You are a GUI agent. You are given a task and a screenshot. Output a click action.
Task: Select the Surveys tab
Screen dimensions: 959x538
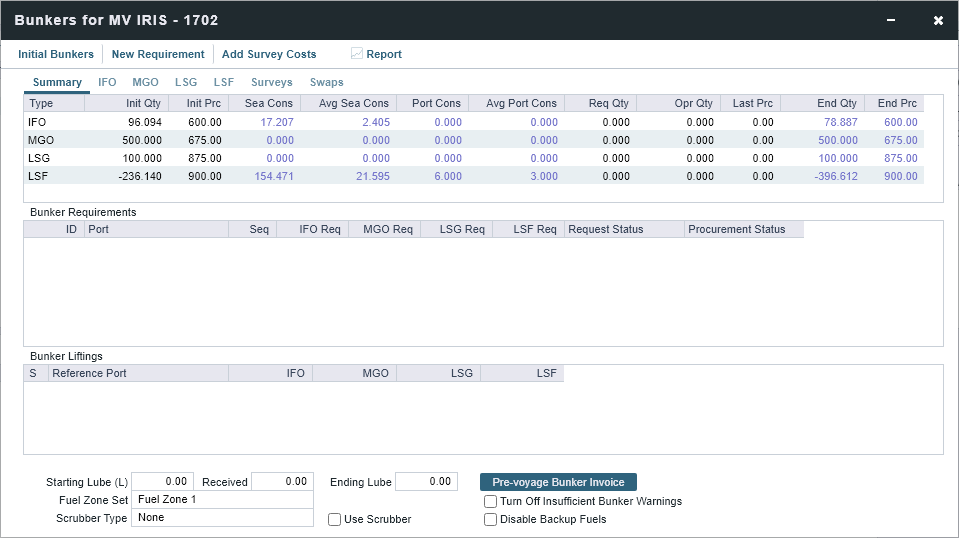271,82
